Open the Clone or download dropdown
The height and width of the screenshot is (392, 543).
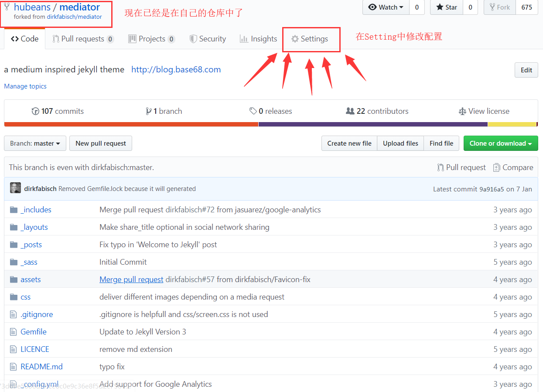(501, 143)
